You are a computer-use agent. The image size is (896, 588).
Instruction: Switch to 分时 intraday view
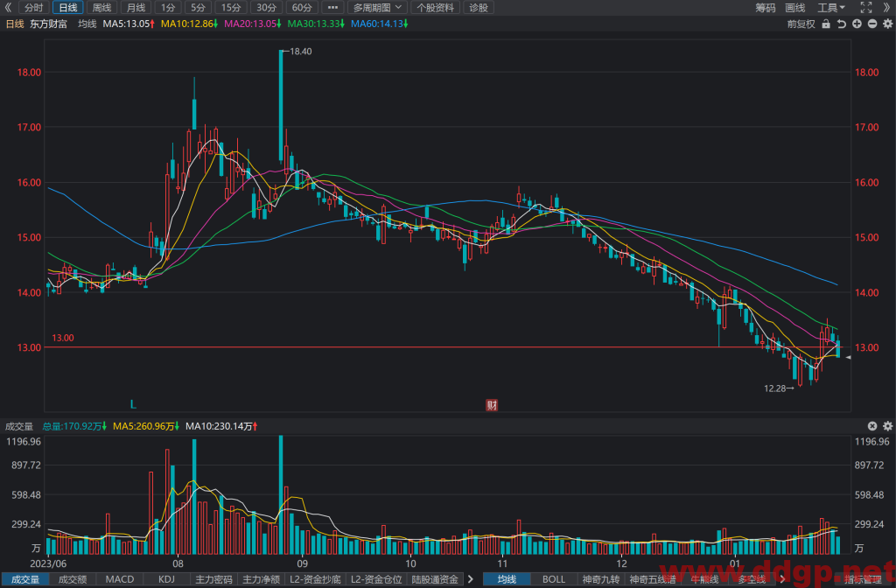(34, 7)
